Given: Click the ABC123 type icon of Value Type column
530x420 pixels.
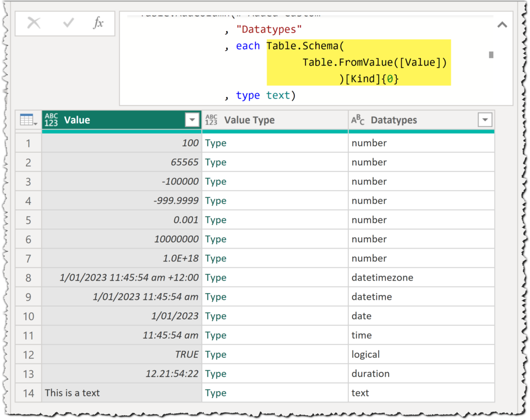Looking at the screenshot, I should coord(211,120).
